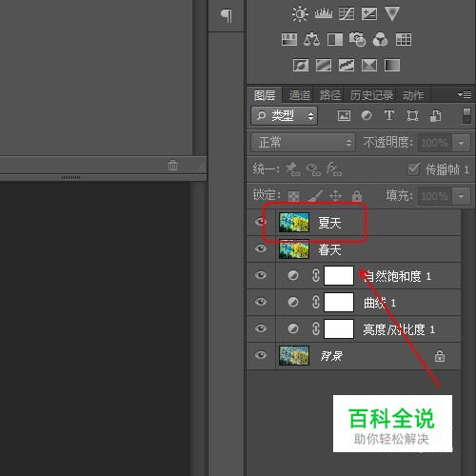Filter layers by pixel layers
Screen dimensions: 476x476
click(x=344, y=115)
